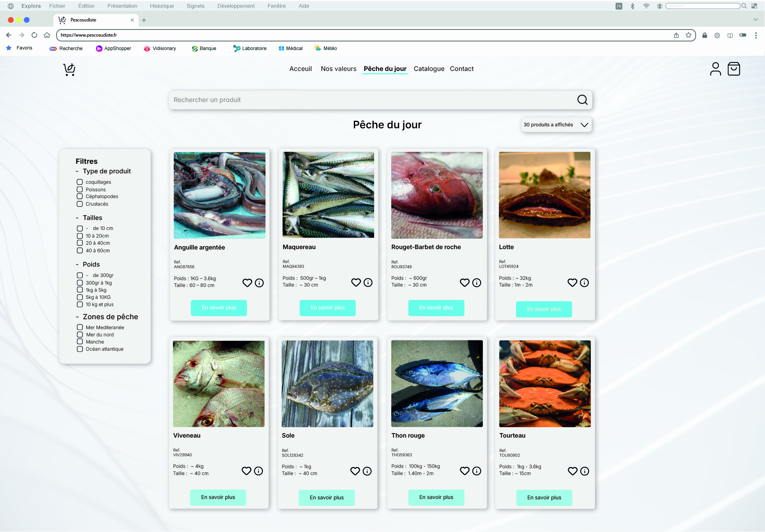Image resolution: width=765 pixels, height=532 pixels.
Task: Click the Rechercher un produit search field
Action: (x=371, y=100)
